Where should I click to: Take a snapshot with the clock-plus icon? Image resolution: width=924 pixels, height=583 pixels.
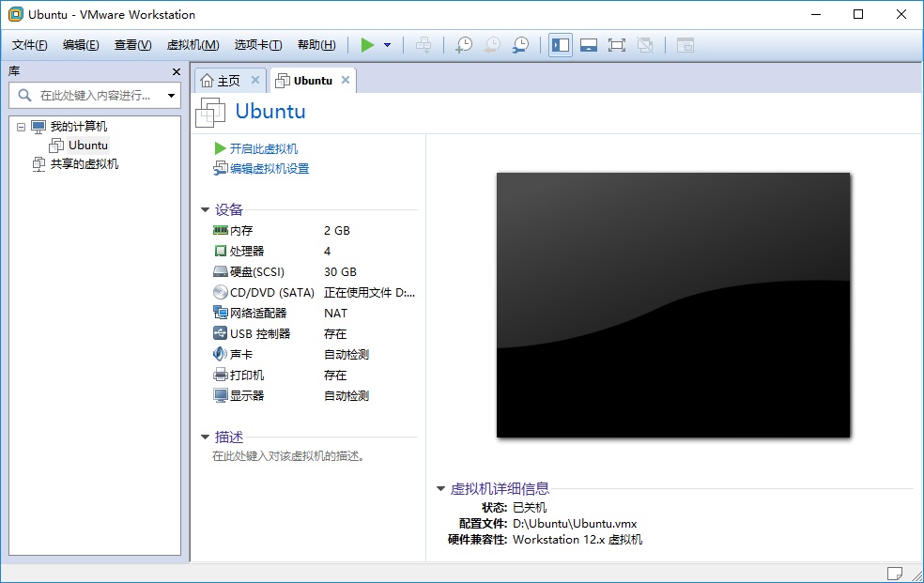[x=464, y=45]
